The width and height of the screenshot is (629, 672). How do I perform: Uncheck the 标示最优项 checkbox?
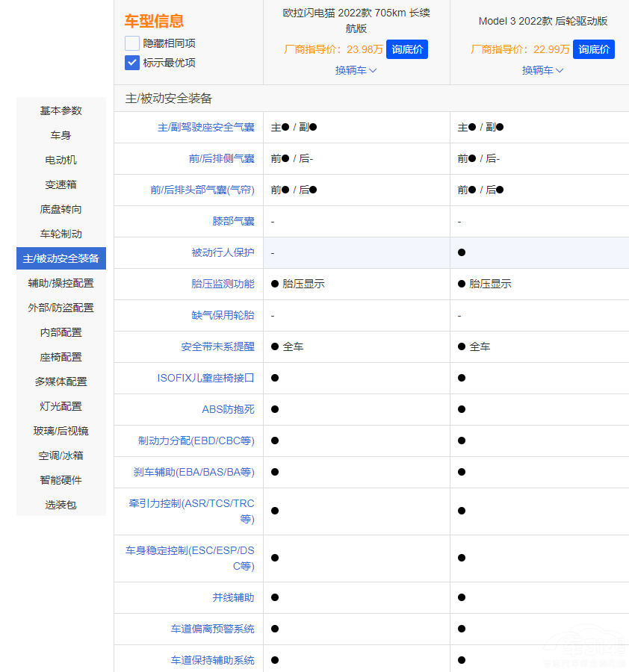132,63
